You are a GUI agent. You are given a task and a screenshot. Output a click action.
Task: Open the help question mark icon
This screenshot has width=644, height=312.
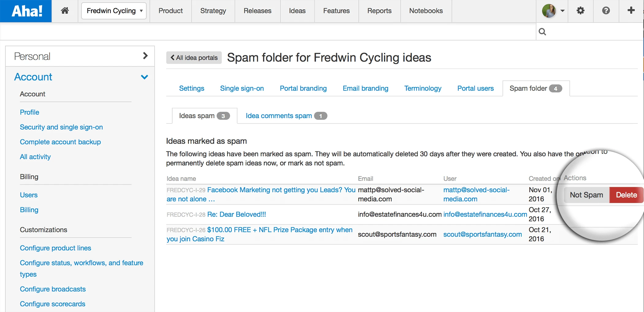click(x=606, y=11)
